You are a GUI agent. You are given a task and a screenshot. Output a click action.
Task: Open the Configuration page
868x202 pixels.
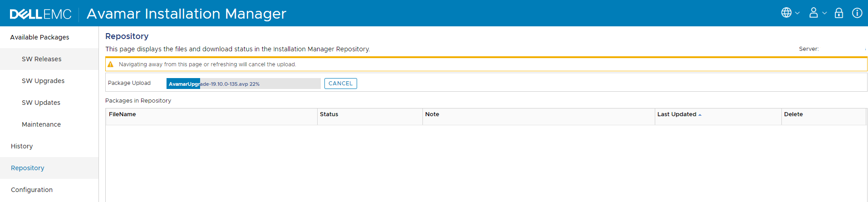point(32,190)
